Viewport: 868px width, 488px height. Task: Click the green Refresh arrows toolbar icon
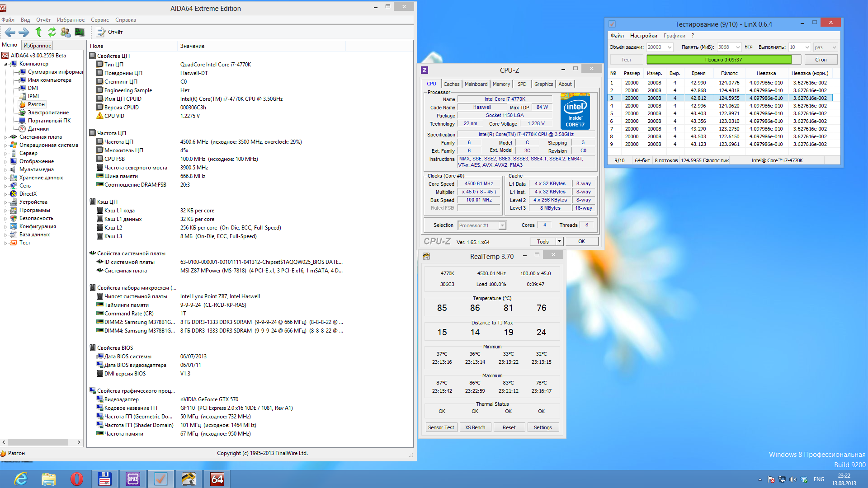[52, 32]
